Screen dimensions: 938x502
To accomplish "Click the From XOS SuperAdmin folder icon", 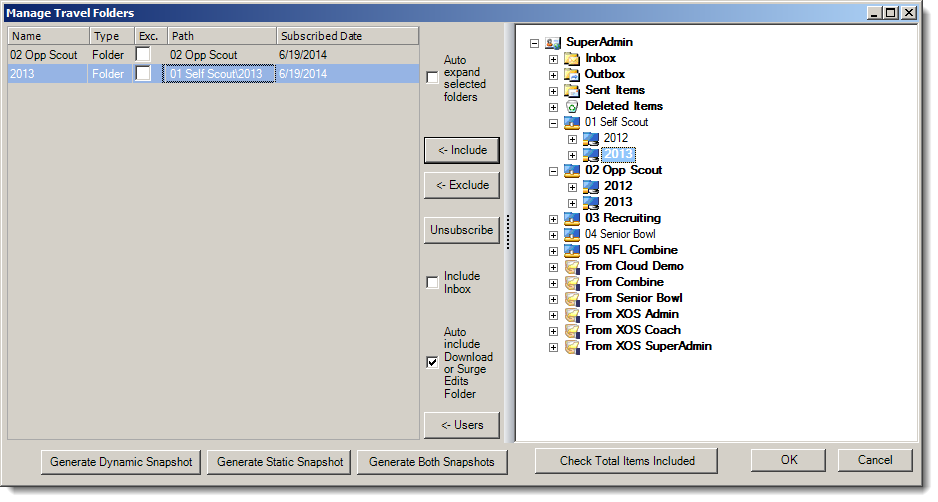I will pyautogui.click(x=572, y=346).
